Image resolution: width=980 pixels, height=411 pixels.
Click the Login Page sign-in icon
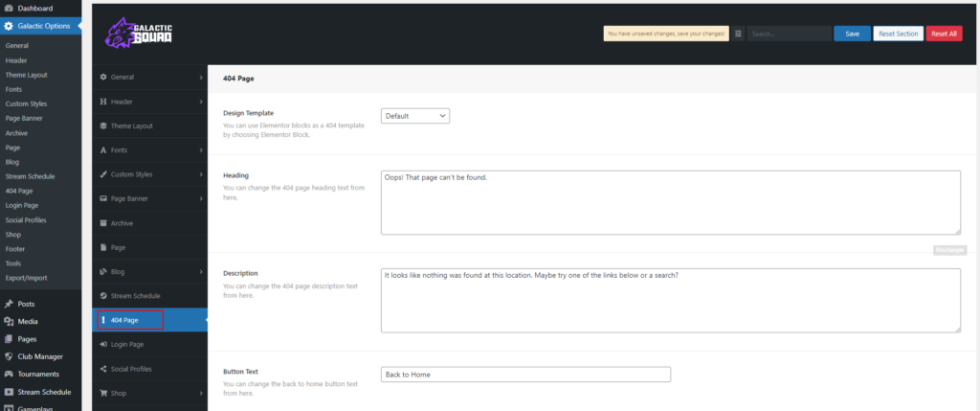pyautogui.click(x=103, y=345)
